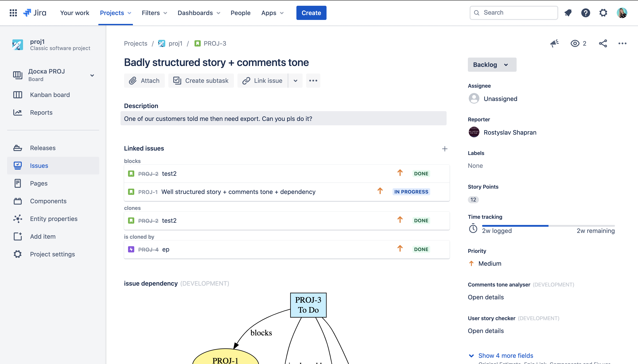Image resolution: width=638 pixels, height=364 pixels.
Task: Click the time tracking progress bar
Action: 548,226
